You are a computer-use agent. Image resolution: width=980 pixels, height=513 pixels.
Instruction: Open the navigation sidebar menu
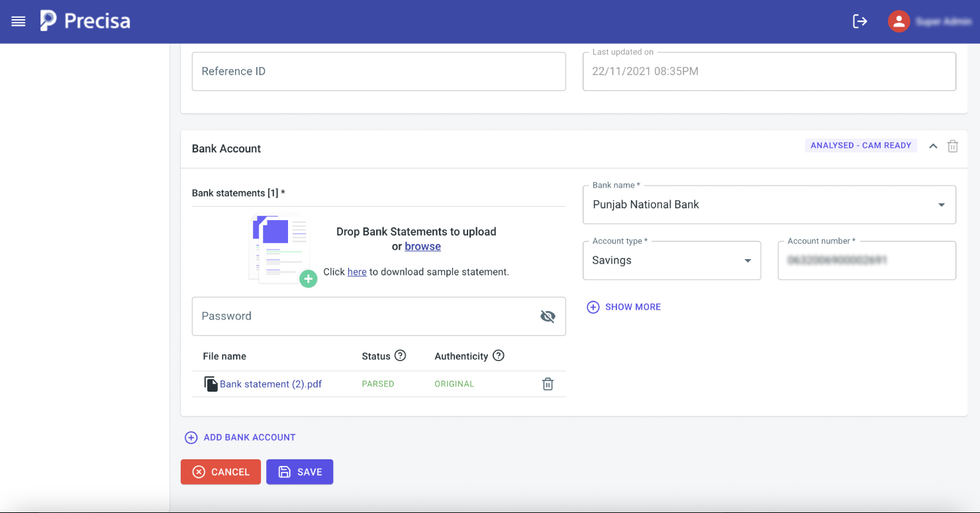coord(18,21)
